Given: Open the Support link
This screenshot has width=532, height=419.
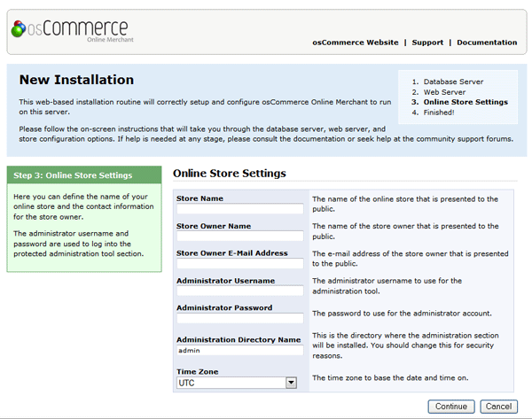Looking at the screenshot, I should (x=427, y=42).
